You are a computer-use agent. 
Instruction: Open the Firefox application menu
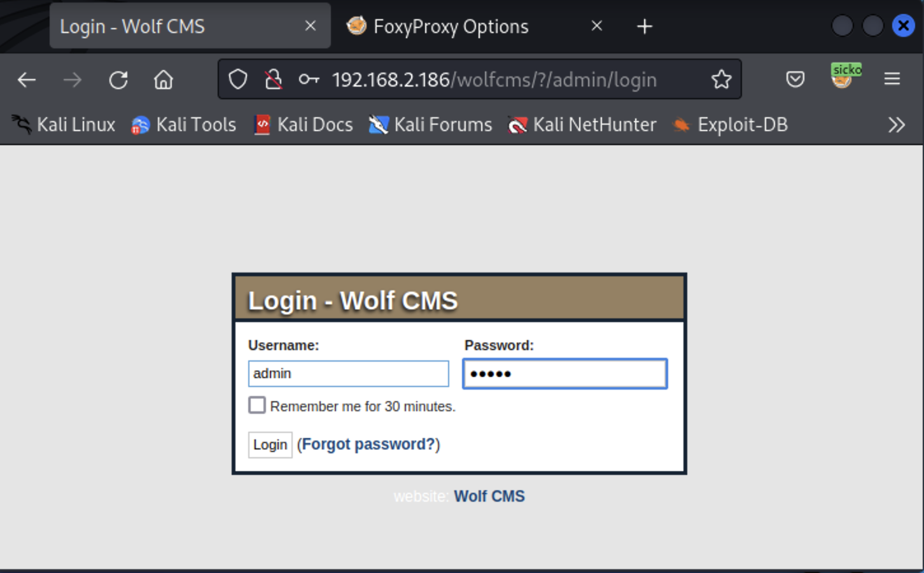(x=892, y=80)
